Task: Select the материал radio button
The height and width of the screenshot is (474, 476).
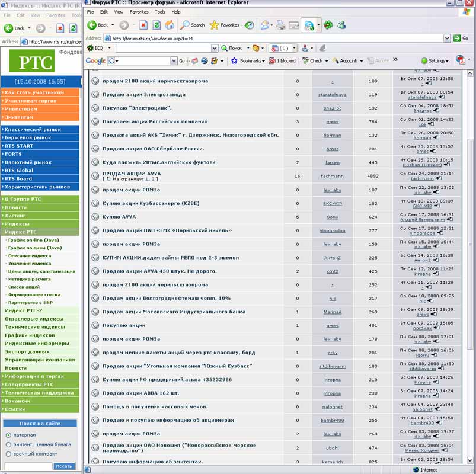Action: pos(8,435)
